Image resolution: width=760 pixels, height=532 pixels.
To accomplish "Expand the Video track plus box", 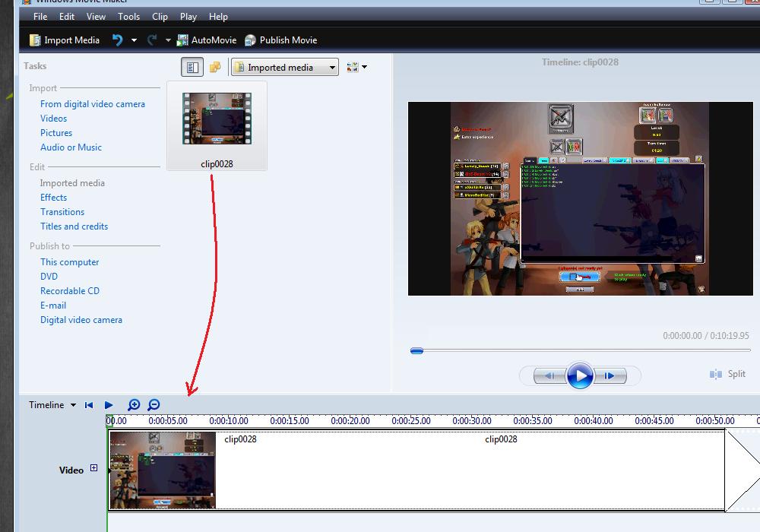I will click(x=94, y=468).
